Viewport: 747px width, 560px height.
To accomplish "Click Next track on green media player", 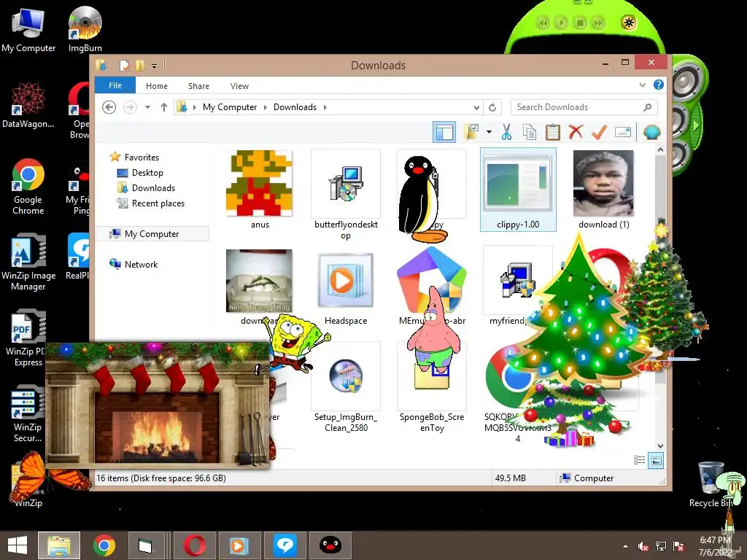I will [x=598, y=23].
